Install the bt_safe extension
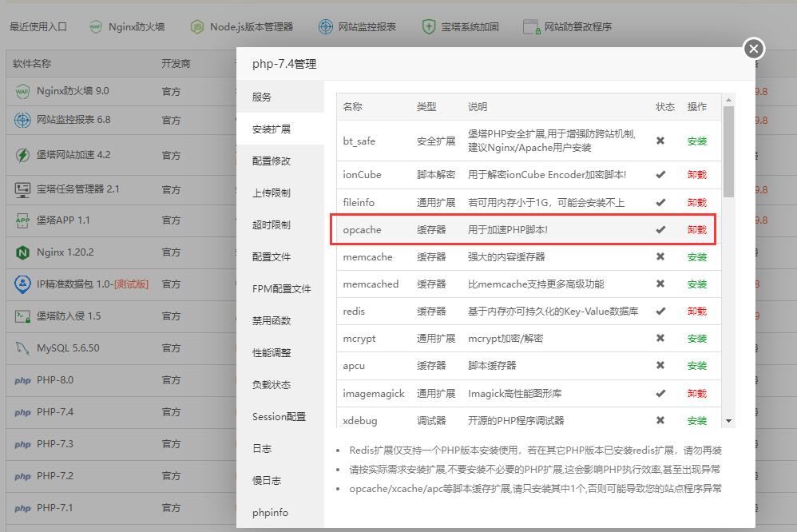The width and height of the screenshot is (797, 532). coord(697,141)
